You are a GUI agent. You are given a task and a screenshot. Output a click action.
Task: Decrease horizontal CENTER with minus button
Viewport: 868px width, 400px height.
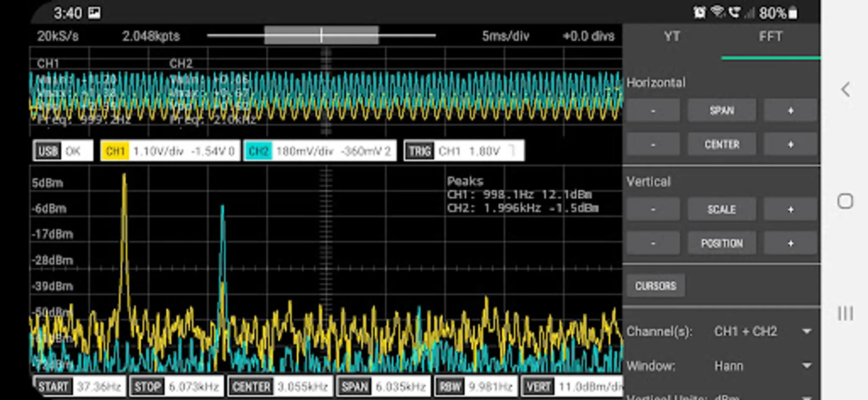click(653, 144)
